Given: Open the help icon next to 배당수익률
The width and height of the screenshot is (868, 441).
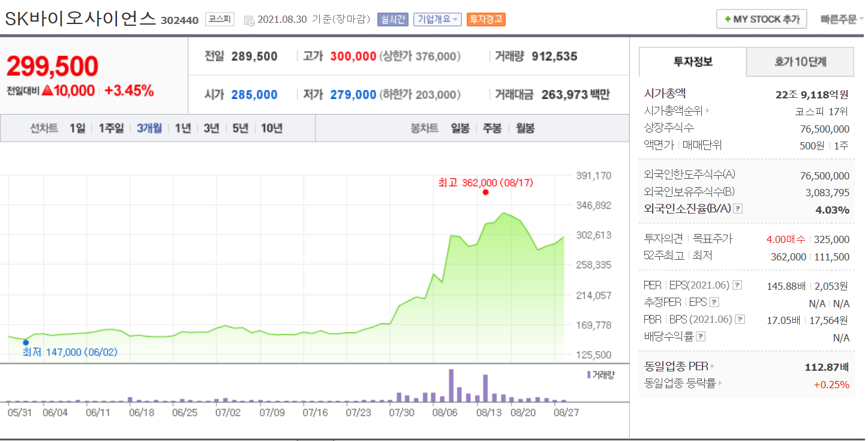Looking at the screenshot, I should click(x=701, y=337).
